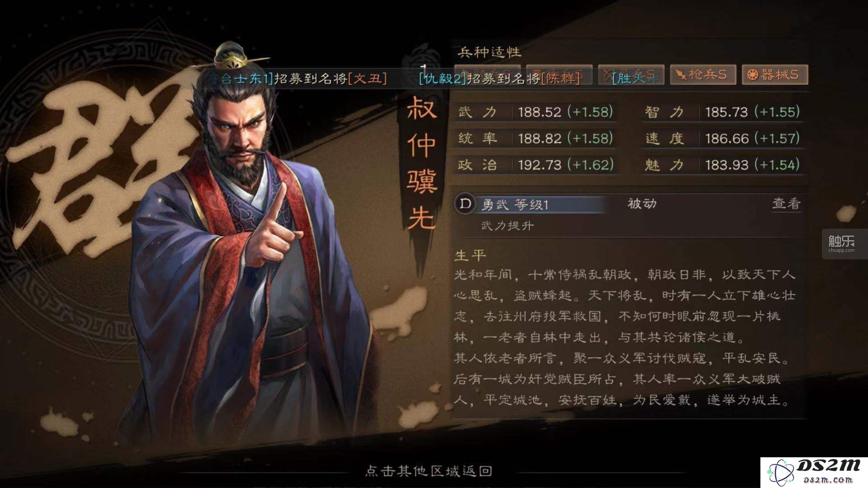
Task: Click the 魅力 stat row
Action: 722,164
